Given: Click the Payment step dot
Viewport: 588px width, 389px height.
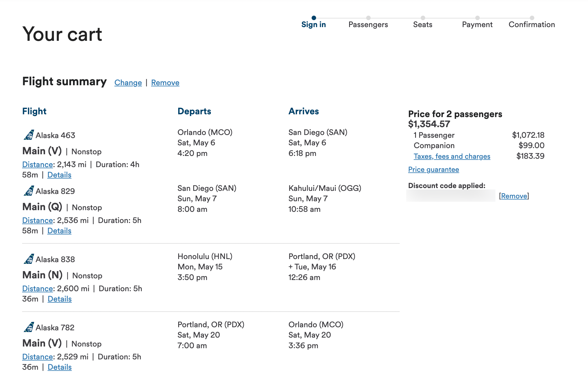Looking at the screenshot, I should [x=478, y=18].
